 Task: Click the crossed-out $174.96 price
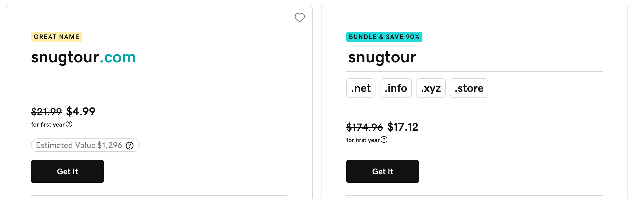(x=365, y=127)
